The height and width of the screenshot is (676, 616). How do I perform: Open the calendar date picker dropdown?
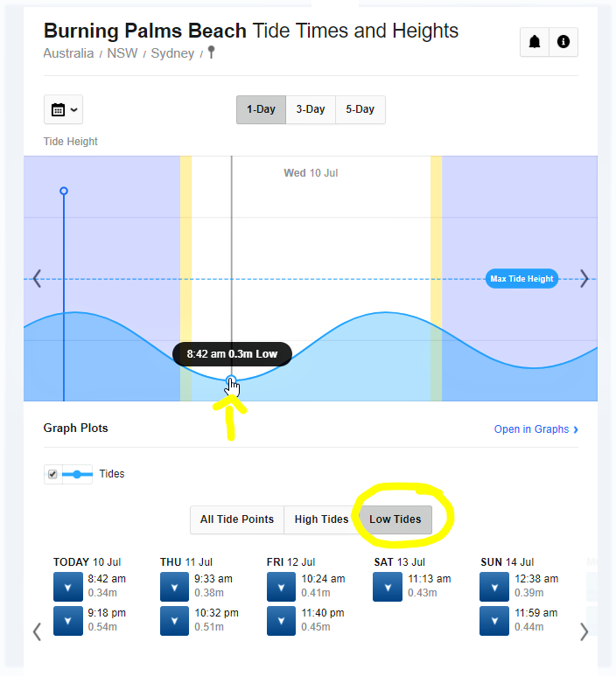(63, 109)
